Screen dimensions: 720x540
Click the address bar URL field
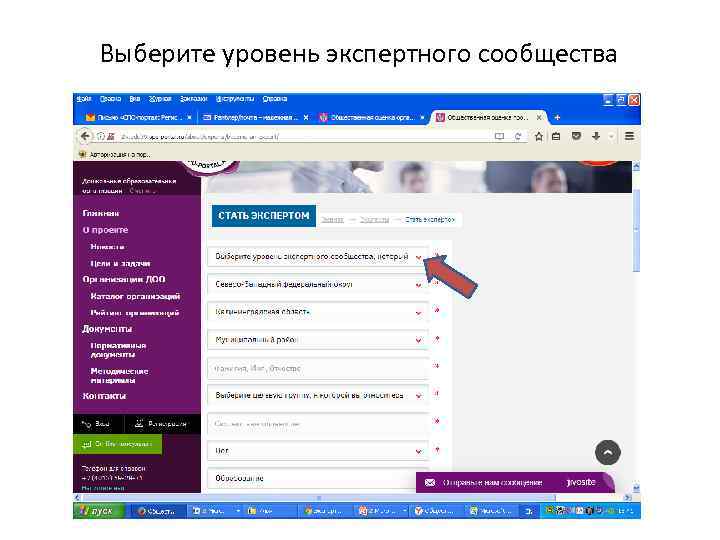303,136
